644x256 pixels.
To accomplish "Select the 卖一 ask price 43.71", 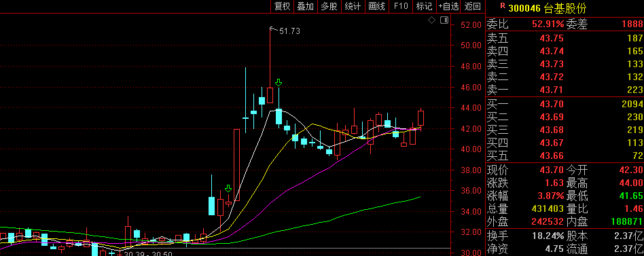I will (552, 90).
